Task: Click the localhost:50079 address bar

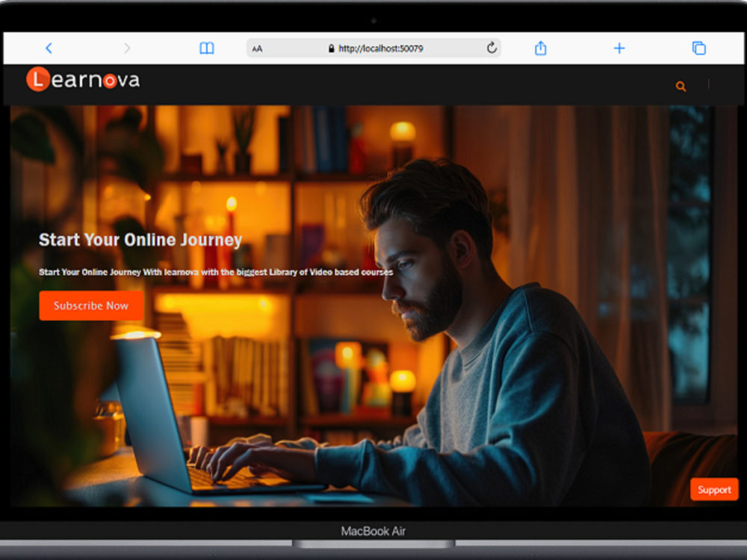Action: click(373, 48)
